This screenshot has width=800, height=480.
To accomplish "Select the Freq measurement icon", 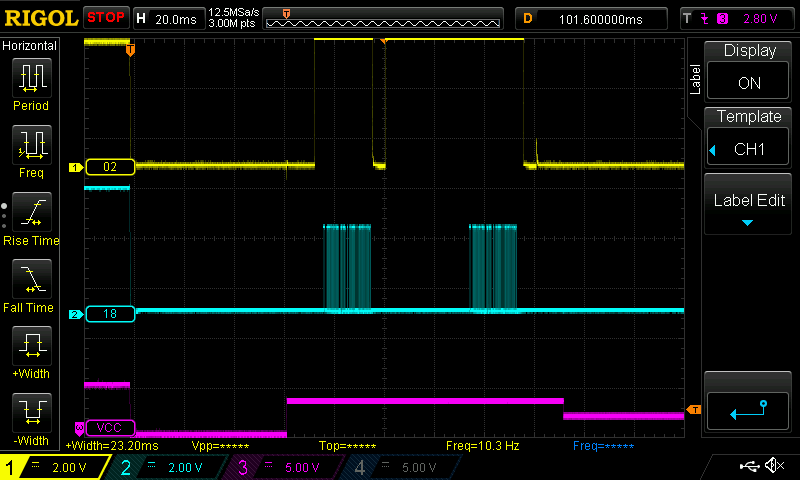I will coord(30,146).
